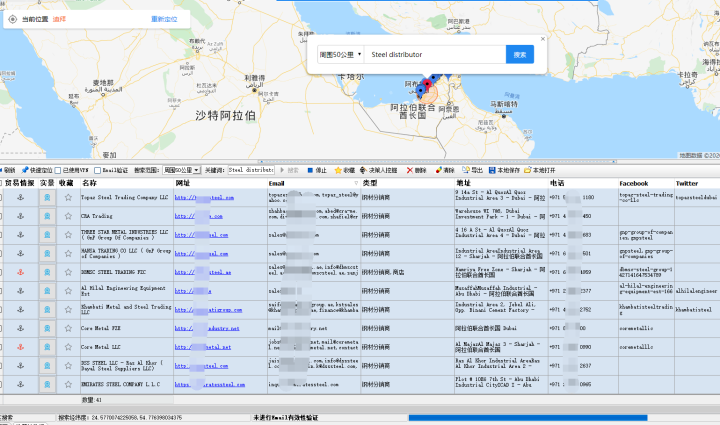This screenshot has width=720, height=425.
Task: Open street-view icon for MAHSA TRADING CO
Action: tap(47, 253)
